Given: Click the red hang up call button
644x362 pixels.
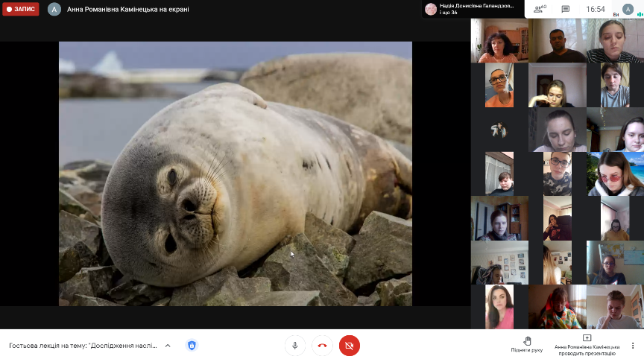Looking at the screenshot, I should [x=322, y=346].
